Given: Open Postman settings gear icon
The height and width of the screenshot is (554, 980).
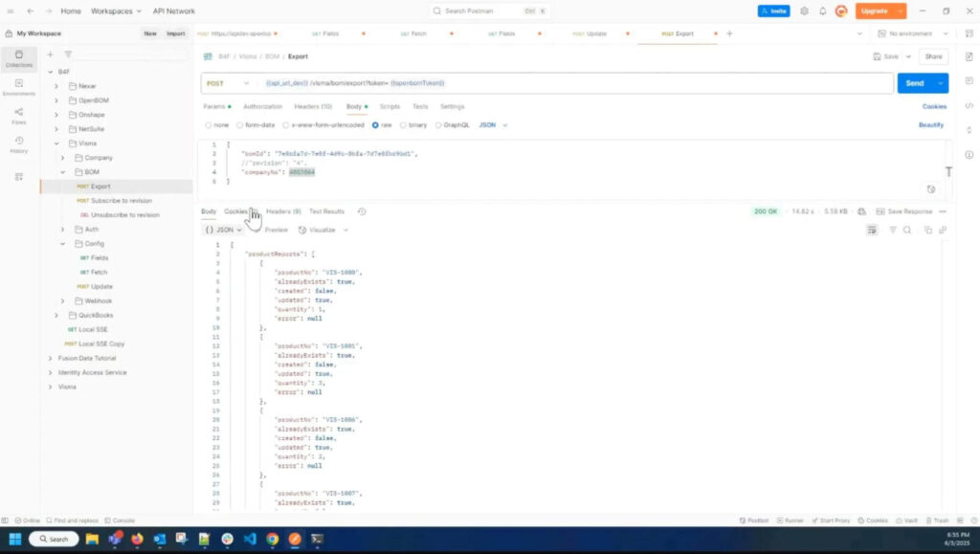Looking at the screenshot, I should click(x=804, y=11).
